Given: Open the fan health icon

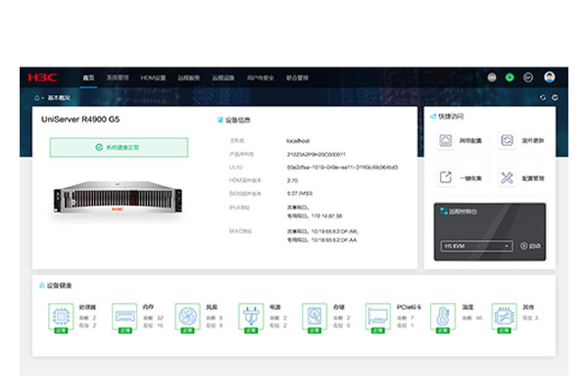Looking at the screenshot, I should pyautogui.click(x=187, y=318).
